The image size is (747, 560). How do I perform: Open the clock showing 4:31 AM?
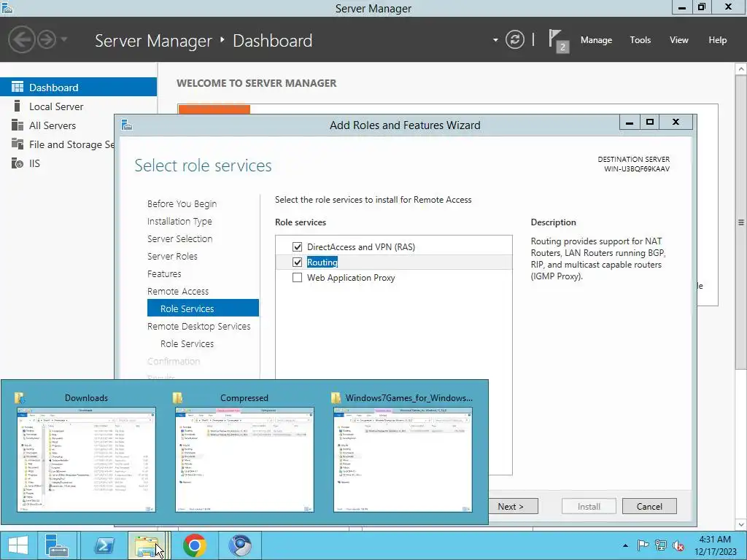[x=715, y=545]
